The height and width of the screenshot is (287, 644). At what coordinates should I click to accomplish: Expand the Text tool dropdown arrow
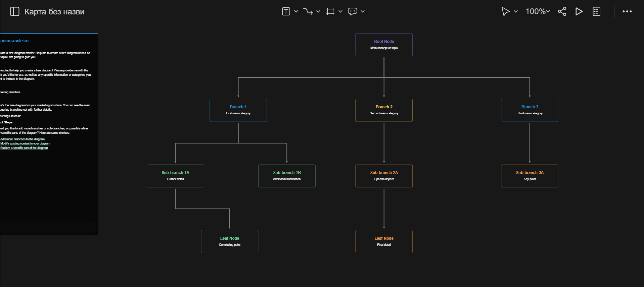point(296,11)
